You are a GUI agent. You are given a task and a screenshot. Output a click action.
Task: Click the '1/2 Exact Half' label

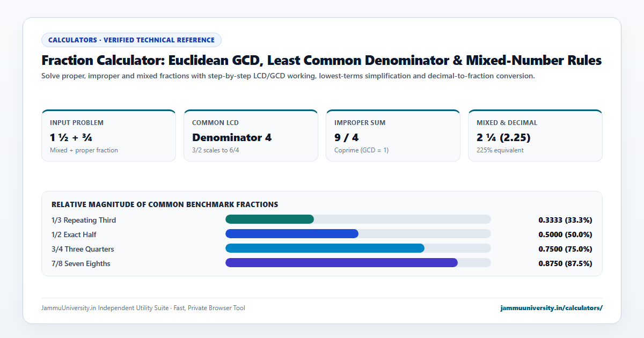(74, 234)
